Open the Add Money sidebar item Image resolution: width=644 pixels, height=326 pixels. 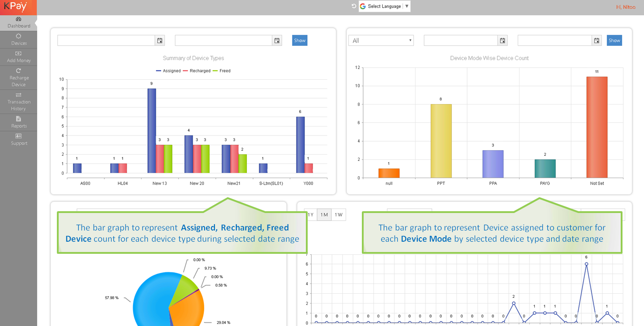tap(18, 57)
